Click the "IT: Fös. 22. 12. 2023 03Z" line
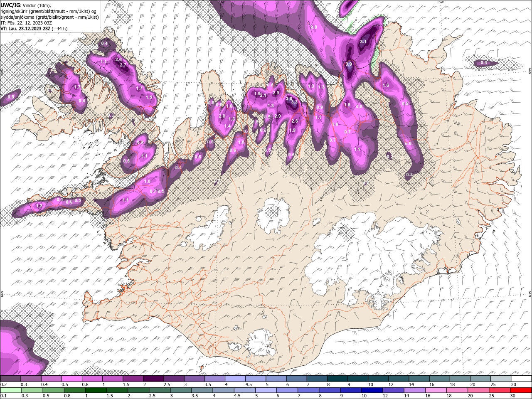This screenshot has height=399, width=532. click(26, 23)
